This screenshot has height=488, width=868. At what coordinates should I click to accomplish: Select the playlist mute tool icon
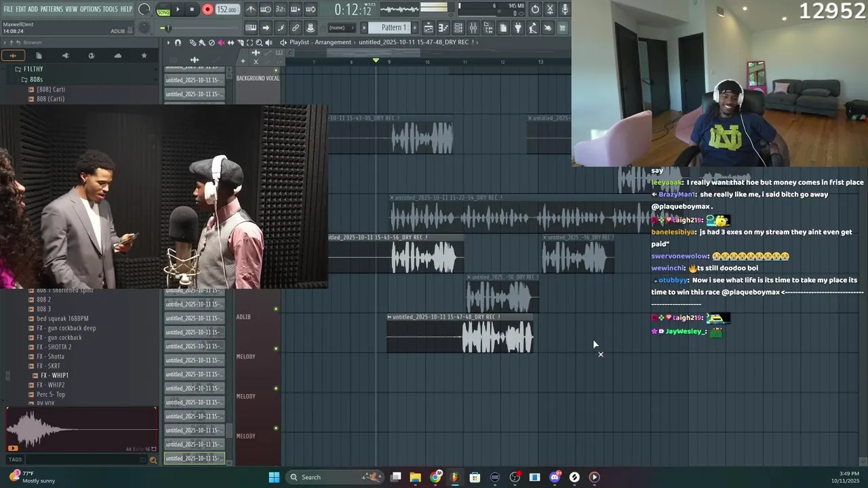coord(221,43)
